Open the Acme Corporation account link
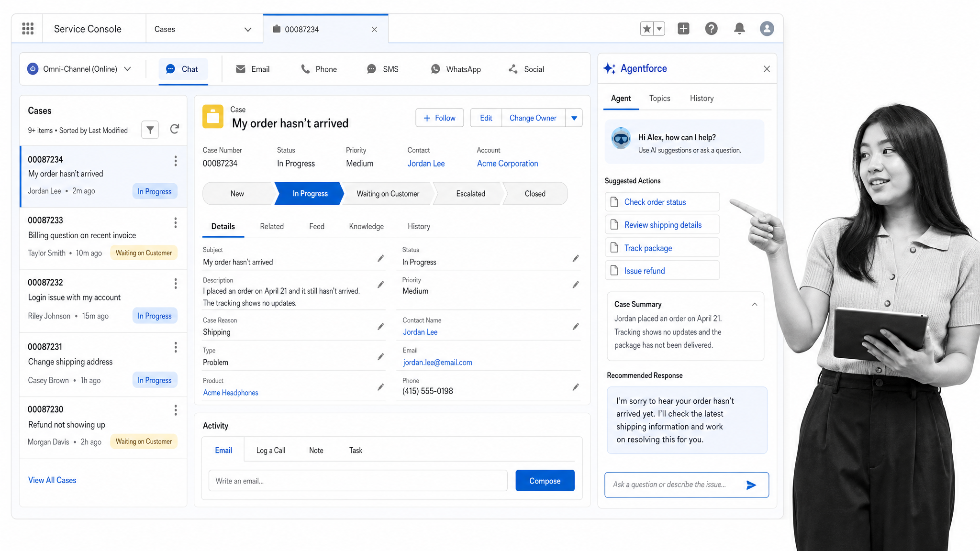The image size is (980, 551). point(507,164)
